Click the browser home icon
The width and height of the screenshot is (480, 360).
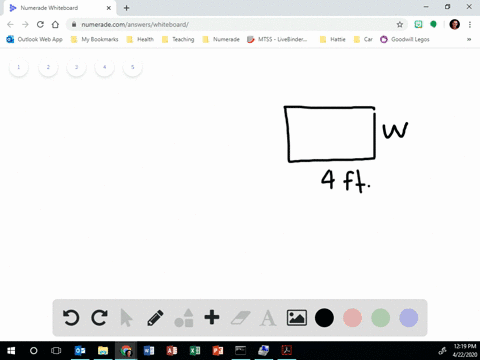click(x=55, y=24)
